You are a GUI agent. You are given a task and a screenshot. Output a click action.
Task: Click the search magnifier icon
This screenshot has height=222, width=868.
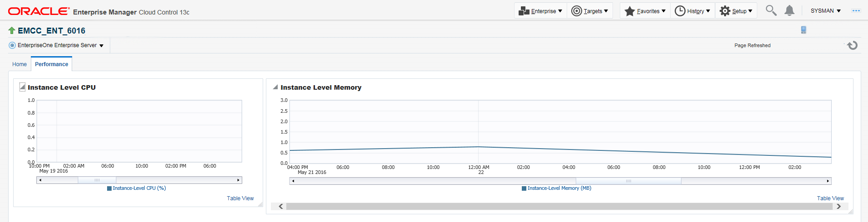[x=771, y=10]
